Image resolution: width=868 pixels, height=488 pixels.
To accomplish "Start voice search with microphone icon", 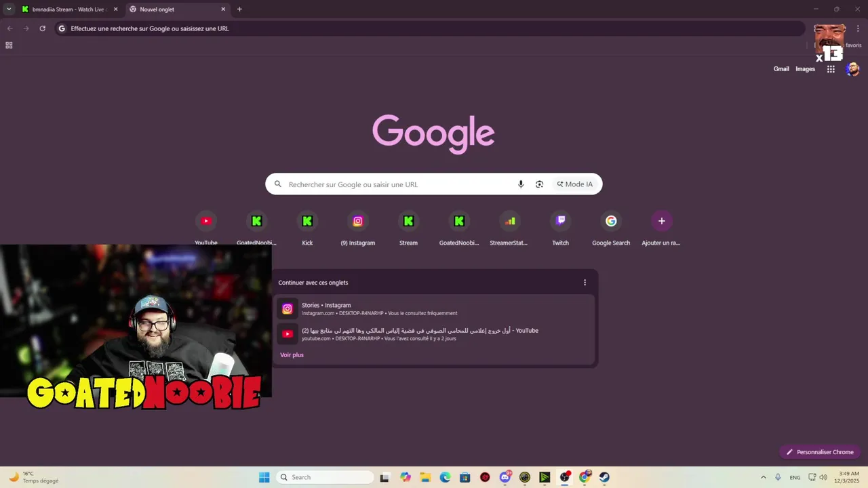I will click(x=521, y=184).
